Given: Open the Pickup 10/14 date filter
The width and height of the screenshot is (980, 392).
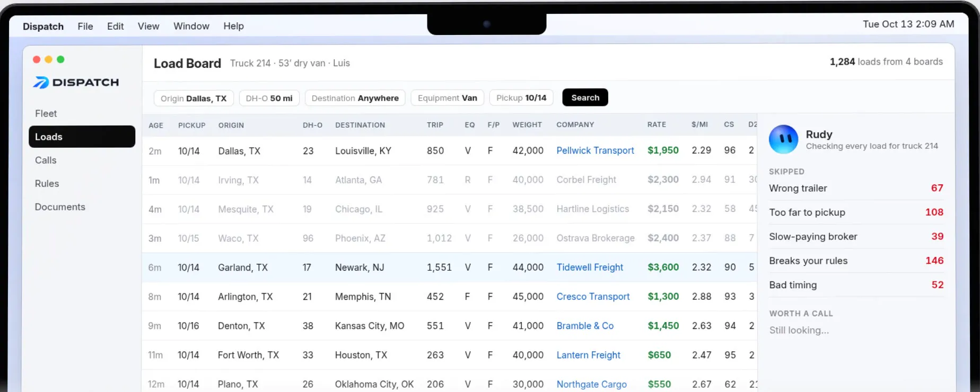Looking at the screenshot, I should pyautogui.click(x=521, y=98).
